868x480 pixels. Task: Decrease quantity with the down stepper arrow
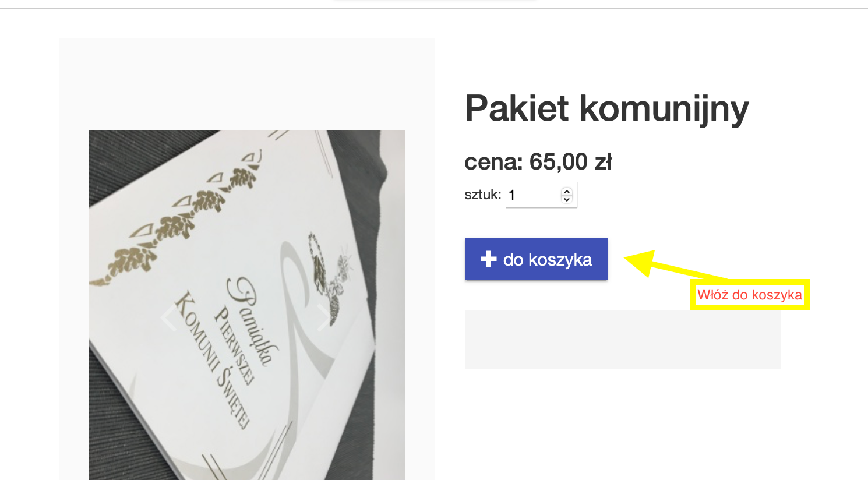point(567,199)
